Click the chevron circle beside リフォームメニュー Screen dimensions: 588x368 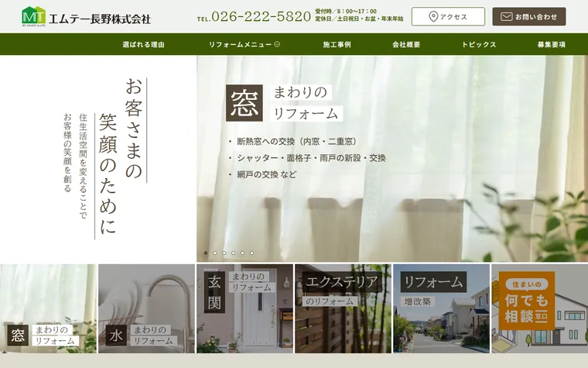tap(277, 44)
